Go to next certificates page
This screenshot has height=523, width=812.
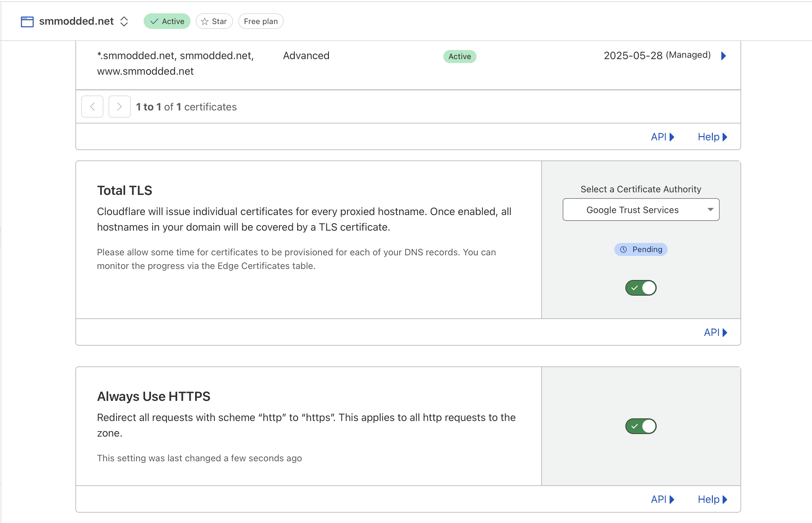point(120,107)
